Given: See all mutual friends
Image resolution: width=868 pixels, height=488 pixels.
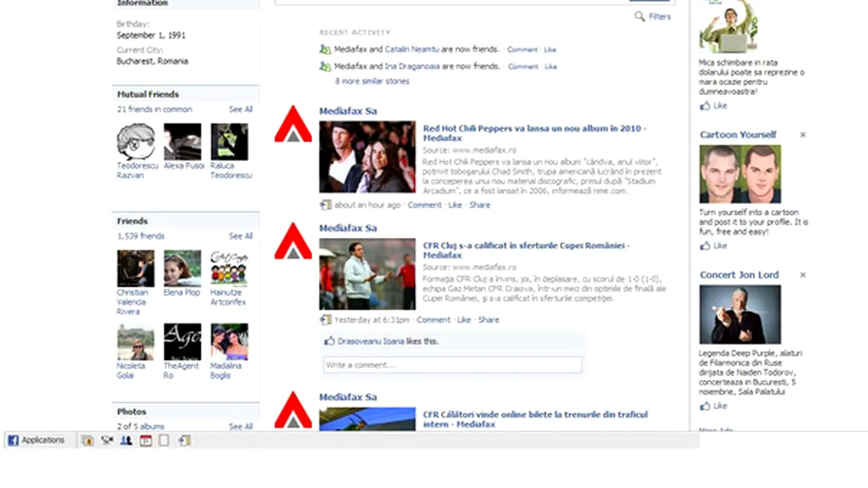Looking at the screenshot, I should point(240,109).
